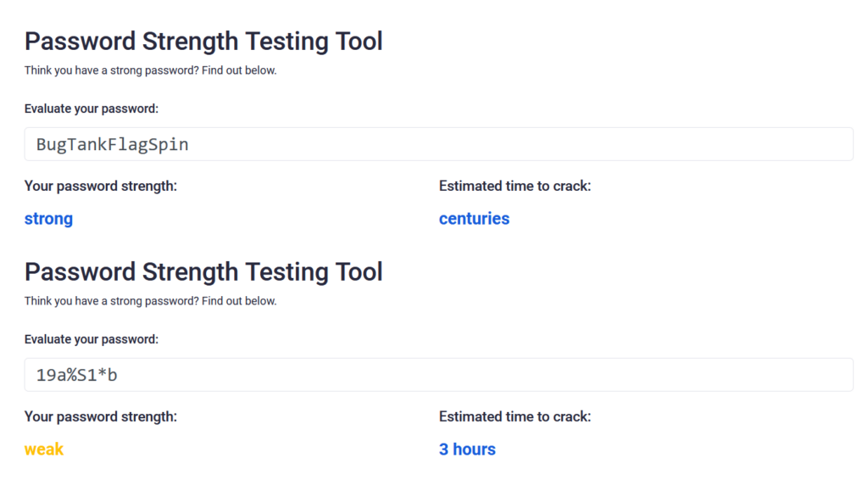The height and width of the screenshot is (480, 868).
Task: Click the '3 hours' crack time result
Action: tap(467, 449)
